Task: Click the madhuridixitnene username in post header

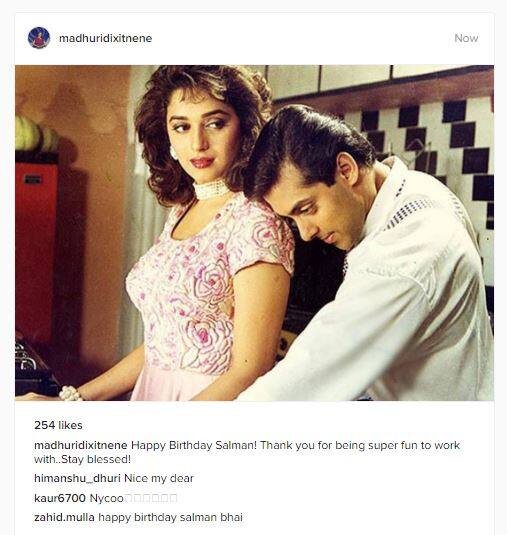Action: pyautogui.click(x=105, y=38)
